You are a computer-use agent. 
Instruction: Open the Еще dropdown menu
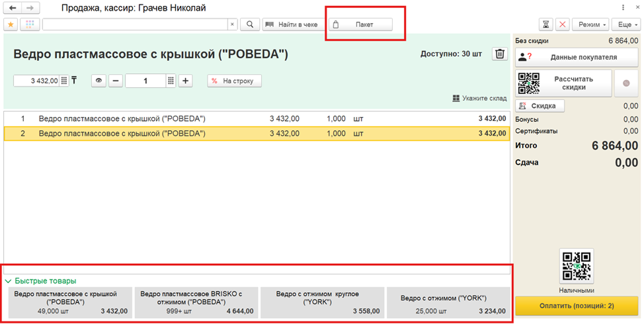[x=626, y=24]
